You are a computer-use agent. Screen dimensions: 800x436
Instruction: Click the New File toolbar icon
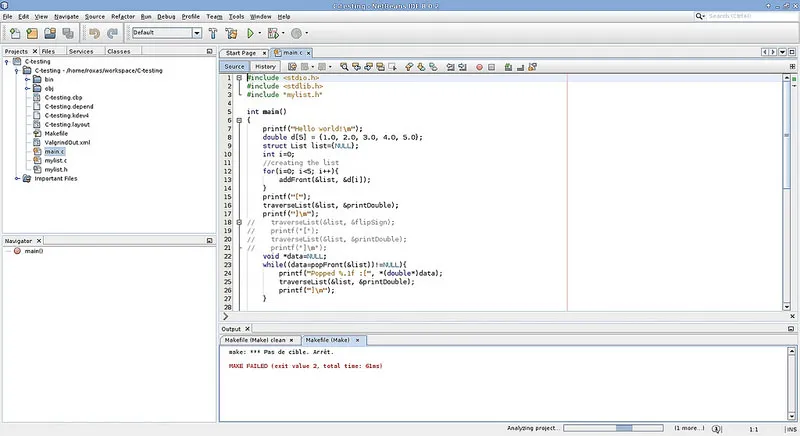point(13,33)
